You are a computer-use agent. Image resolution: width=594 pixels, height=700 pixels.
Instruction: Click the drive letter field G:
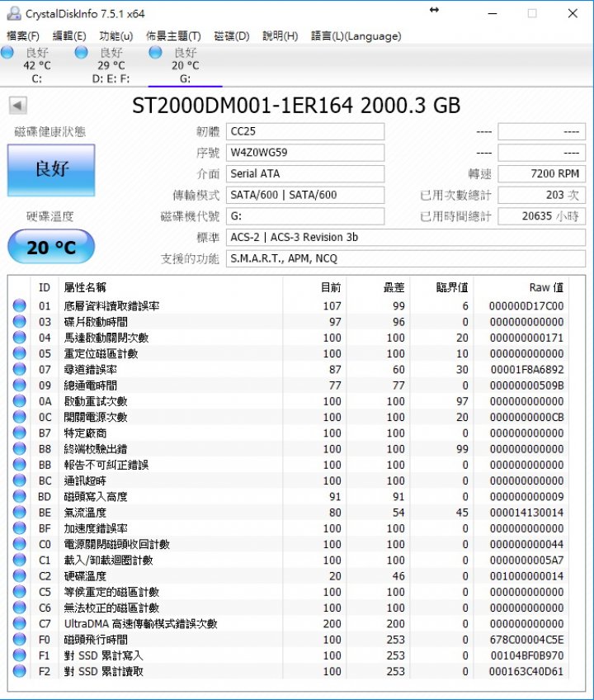click(305, 216)
